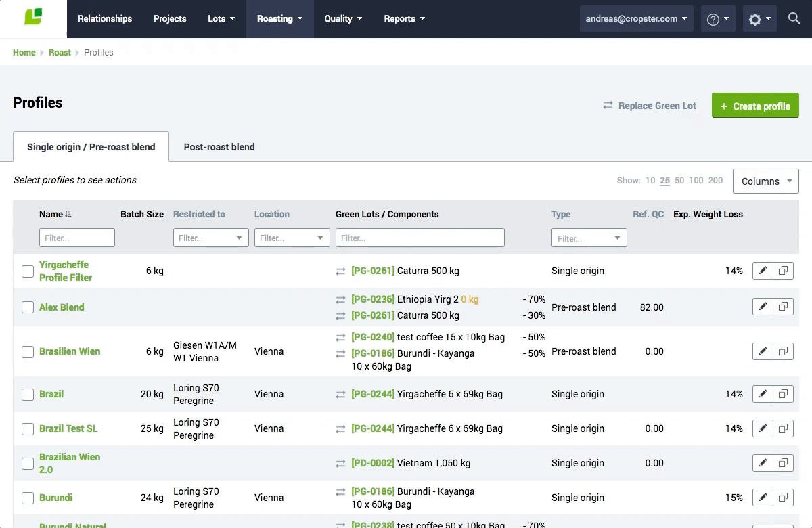Sort by Name using the sort icon
Screen dimensions: 812x528
(68, 214)
